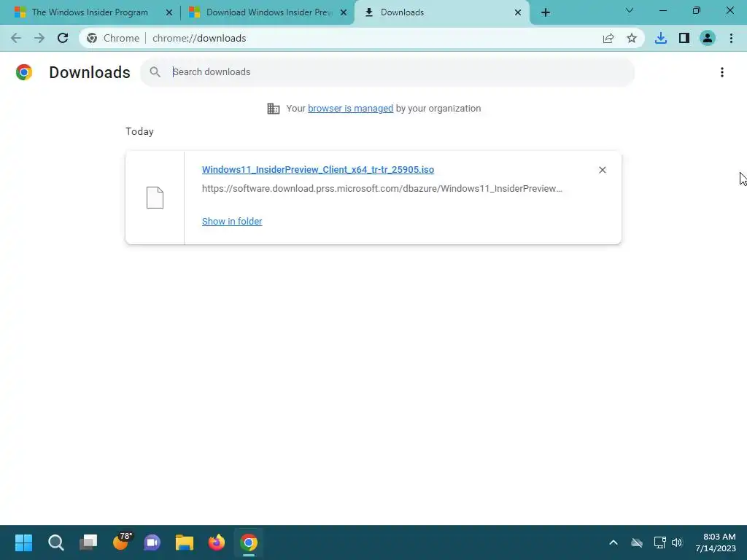
Task: Click the Chrome taskbar icon
Action: coord(249,542)
